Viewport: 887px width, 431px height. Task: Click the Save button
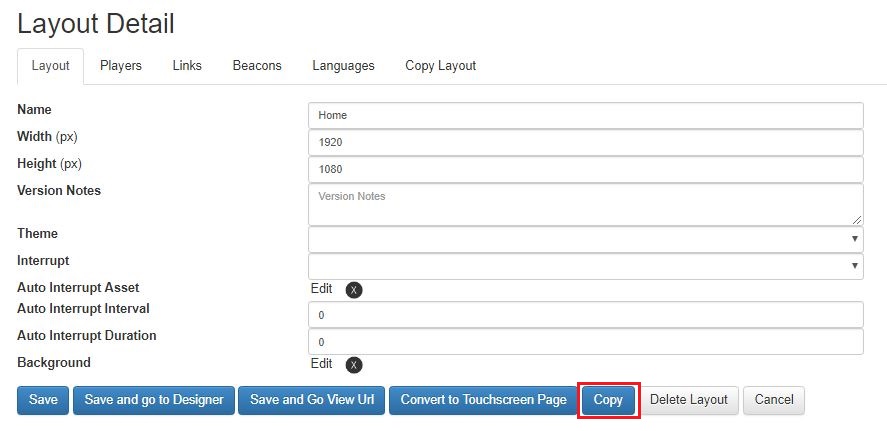(x=43, y=400)
